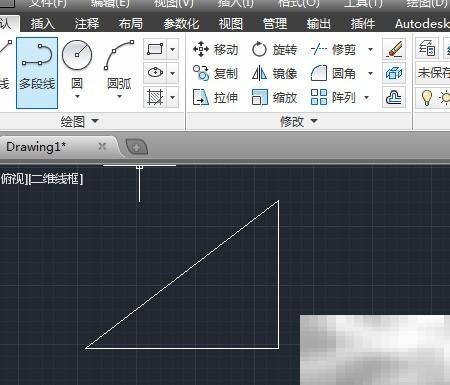Activate the Rotate (旋转) tool

point(274,49)
